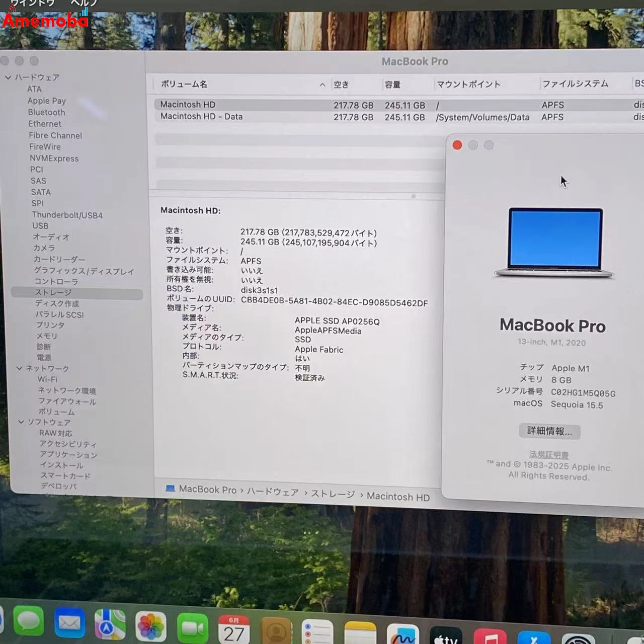Highlight the ストレージ sidebar entry
The width and height of the screenshot is (644, 644).
[x=53, y=292]
